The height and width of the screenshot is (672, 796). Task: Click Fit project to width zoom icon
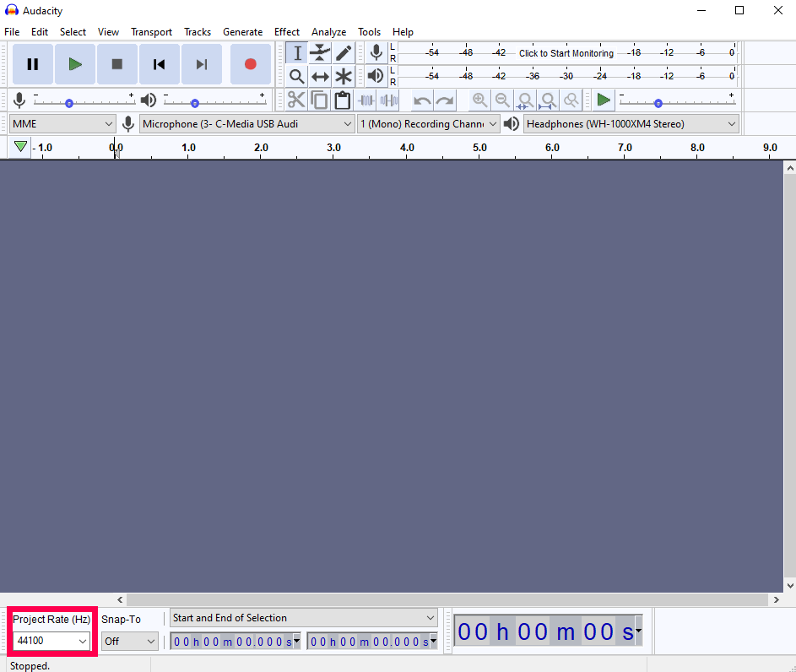pyautogui.click(x=549, y=100)
